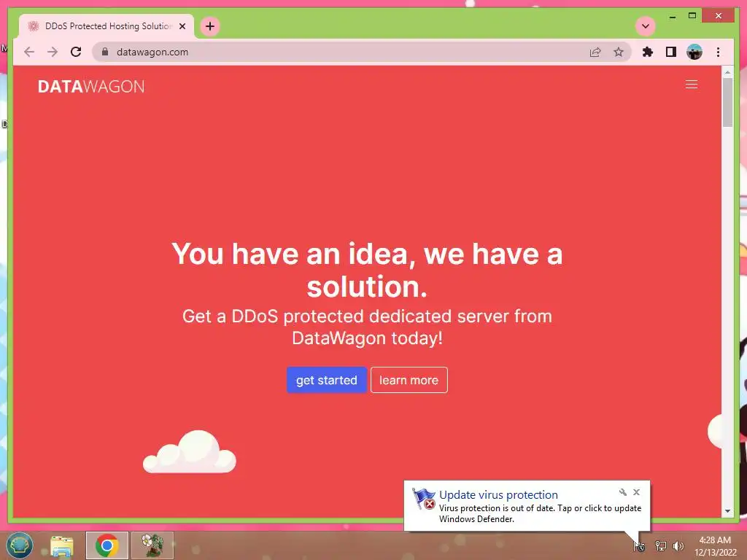The height and width of the screenshot is (560, 747).
Task: Open the volume speaker tray icon
Action: pyautogui.click(x=678, y=545)
